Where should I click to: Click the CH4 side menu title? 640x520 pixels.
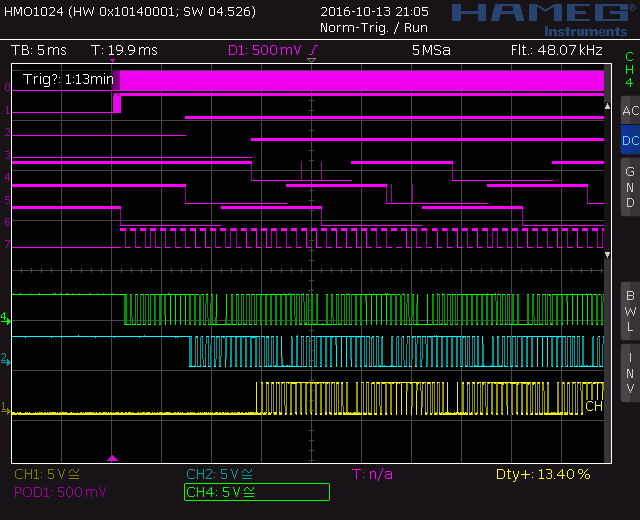point(629,69)
